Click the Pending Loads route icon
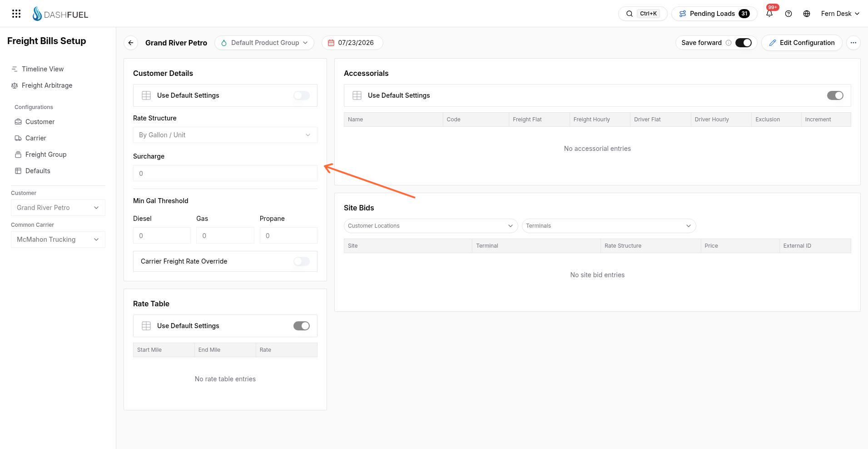The height and width of the screenshot is (449, 868). [682, 14]
